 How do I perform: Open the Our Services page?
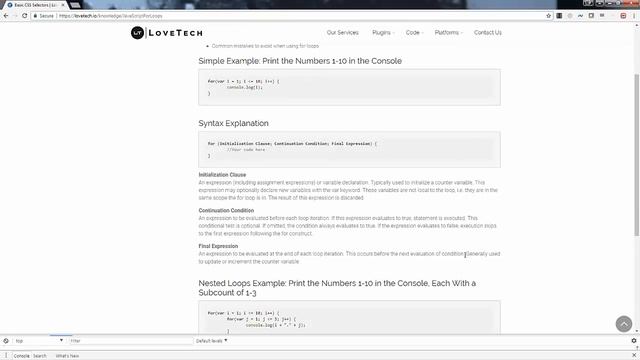point(342,32)
